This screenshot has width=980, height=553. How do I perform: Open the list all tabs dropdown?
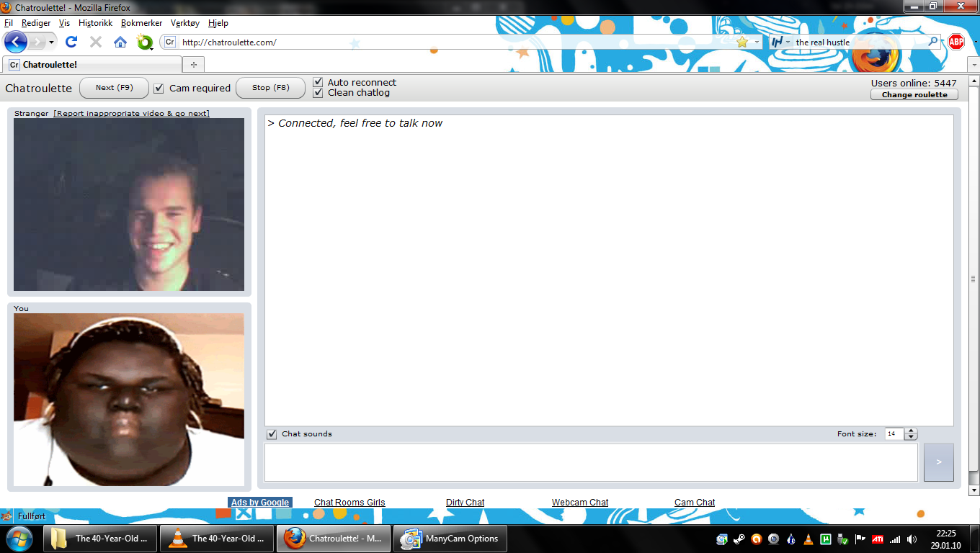(974, 64)
